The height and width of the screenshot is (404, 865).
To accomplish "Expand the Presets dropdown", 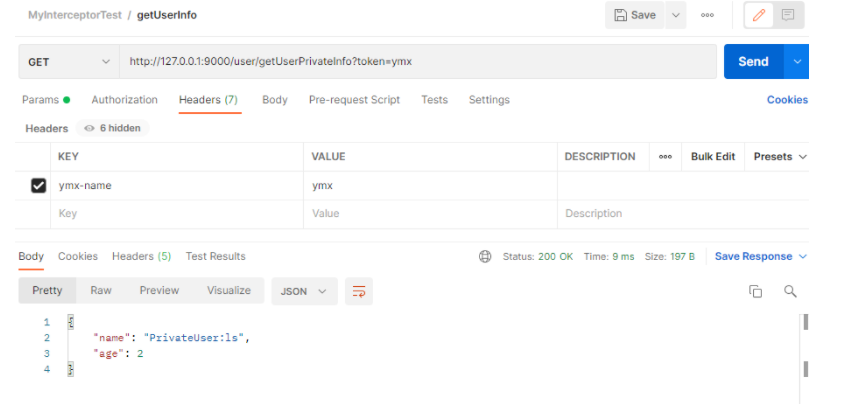I will 780,157.
